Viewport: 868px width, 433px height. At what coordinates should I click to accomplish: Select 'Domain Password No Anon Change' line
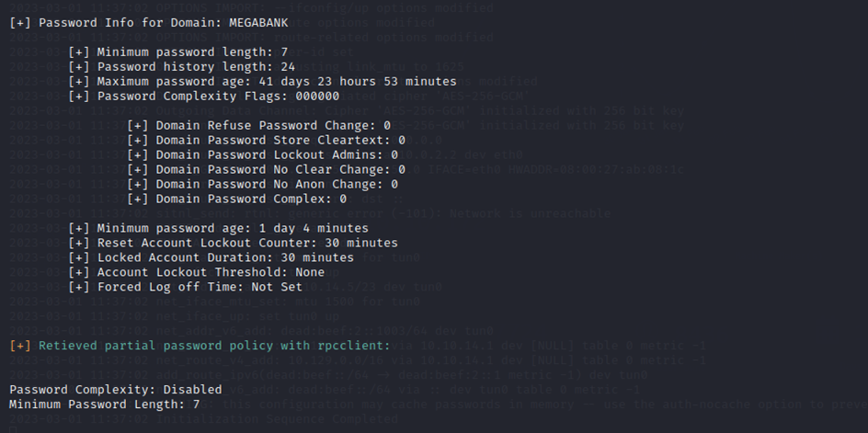262,185
